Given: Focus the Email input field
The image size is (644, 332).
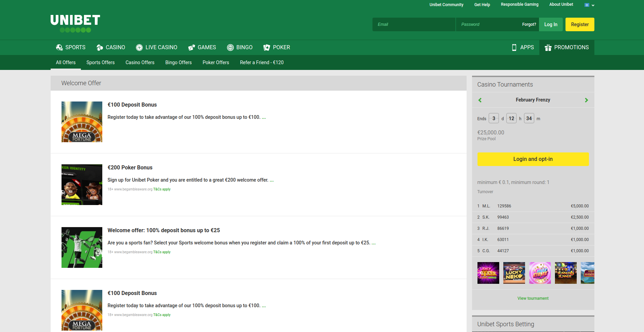Looking at the screenshot, I should pyautogui.click(x=414, y=24).
